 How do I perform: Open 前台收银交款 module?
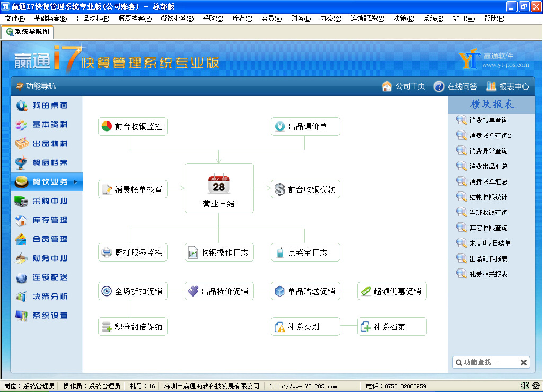coord(305,189)
